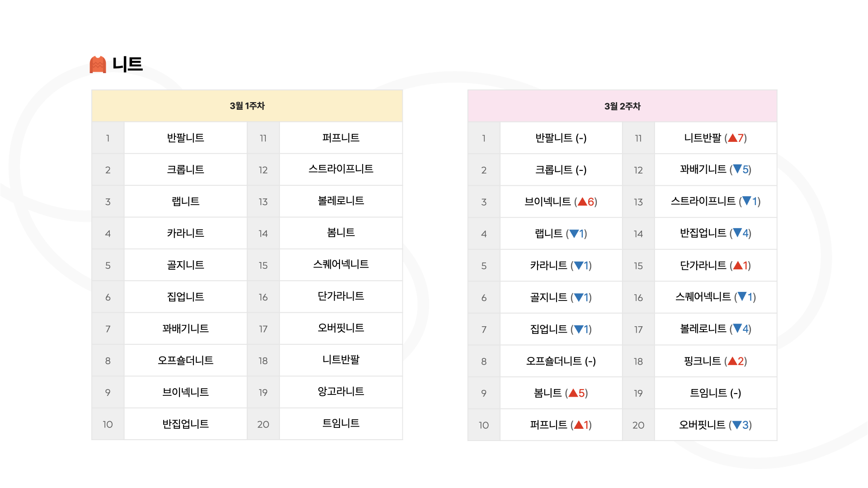Click 골지니트 (▼1) entry
Image resolution: width=868 pixels, height=488 pixels.
[x=561, y=297]
